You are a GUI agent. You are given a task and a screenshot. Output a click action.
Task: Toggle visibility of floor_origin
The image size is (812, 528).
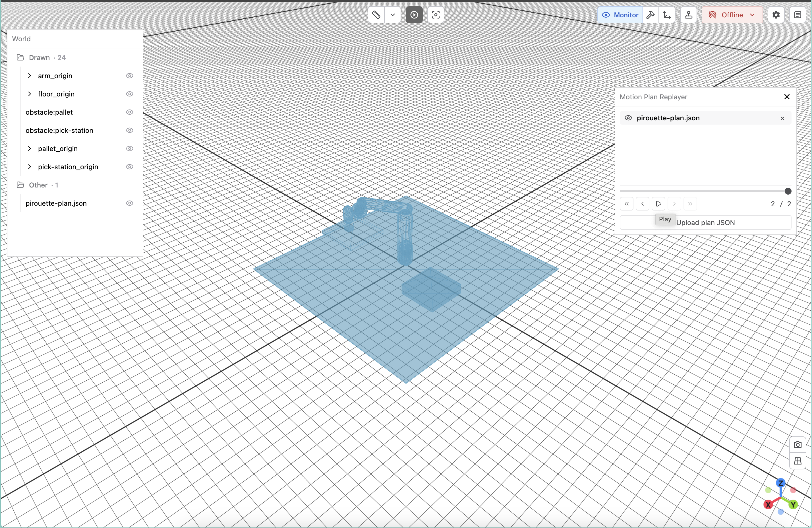click(130, 94)
